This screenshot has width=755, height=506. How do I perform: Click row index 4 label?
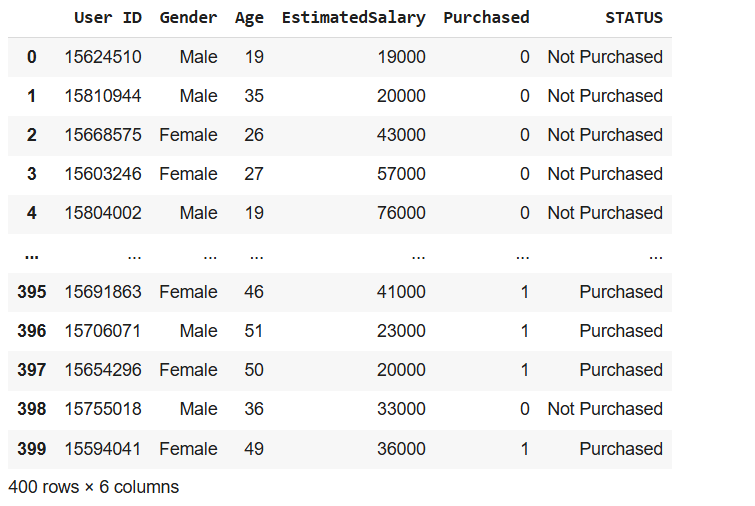coord(31,213)
